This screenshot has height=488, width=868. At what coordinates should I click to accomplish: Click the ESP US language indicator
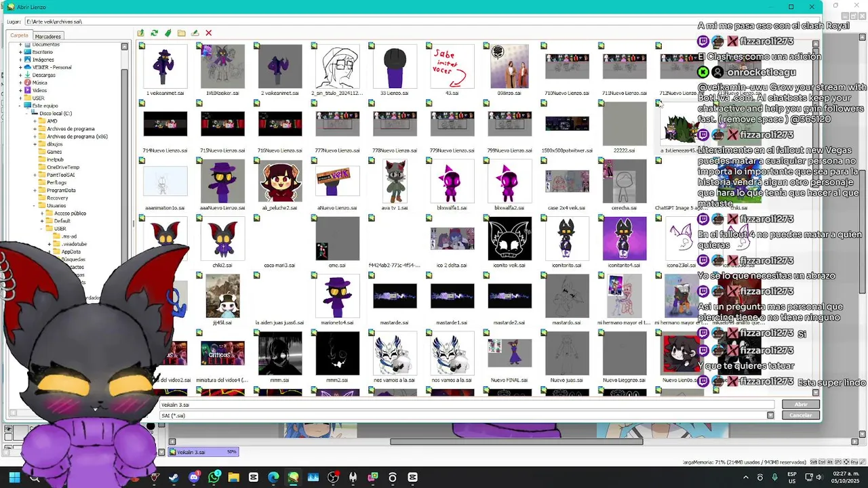click(792, 477)
